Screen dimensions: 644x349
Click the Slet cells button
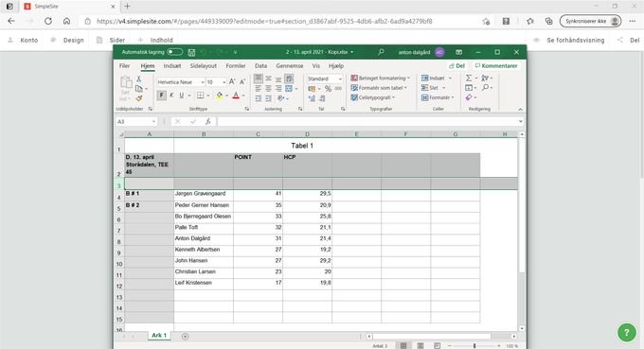(430, 88)
